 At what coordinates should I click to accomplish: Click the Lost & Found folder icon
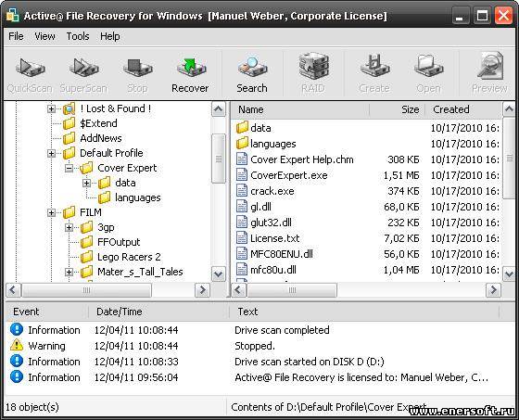coord(69,108)
